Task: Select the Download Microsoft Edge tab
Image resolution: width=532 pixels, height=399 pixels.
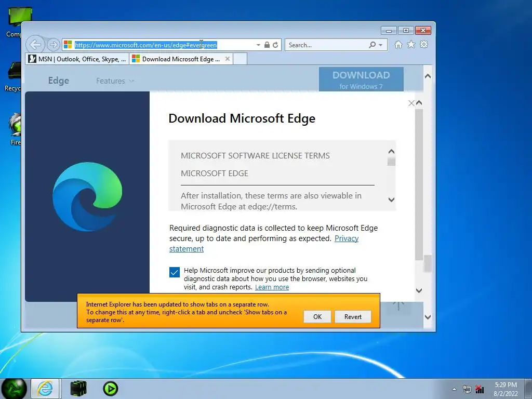Action: 181,59
